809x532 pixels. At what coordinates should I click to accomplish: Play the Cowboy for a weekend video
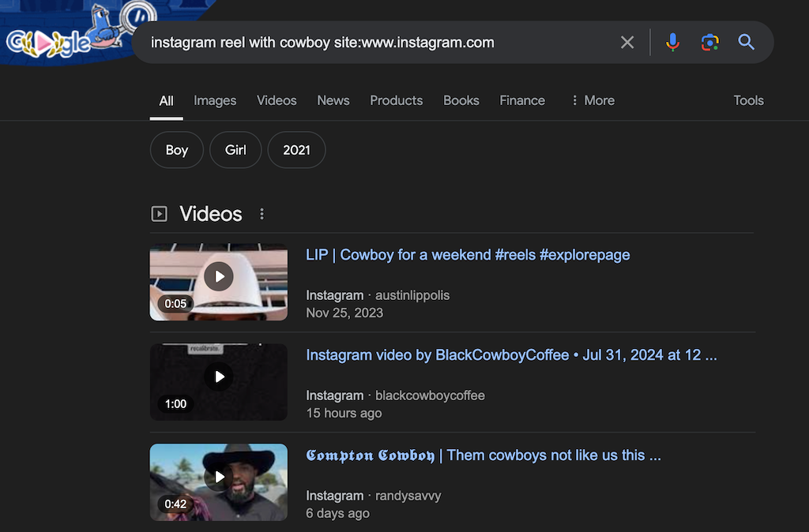[219, 276]
